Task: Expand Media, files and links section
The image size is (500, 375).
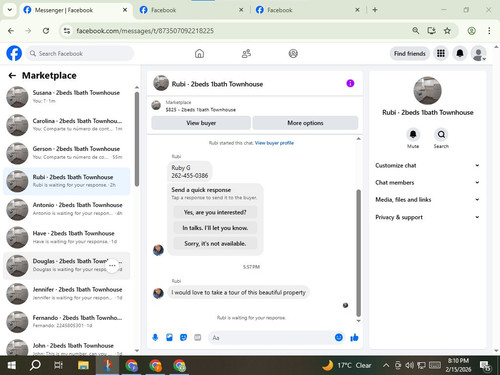Action: 427,200
